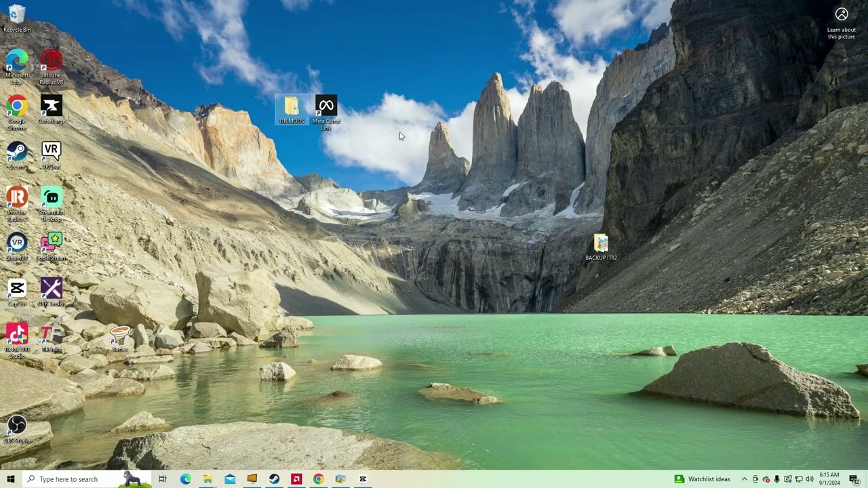Screen dimensions: 868x488
Task: Click the OneDrive cloud tray icon
Action: 766,479
